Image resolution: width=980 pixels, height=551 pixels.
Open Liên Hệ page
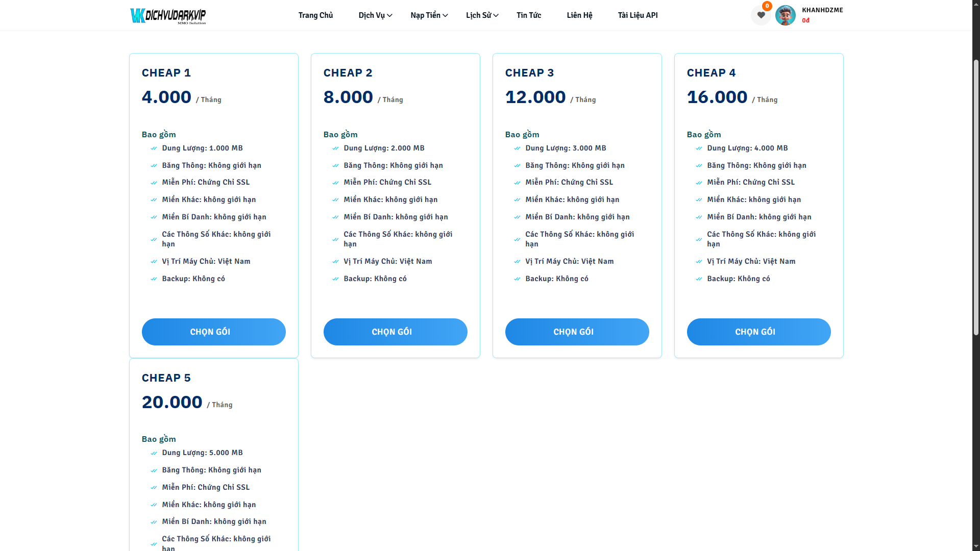pyautogui.click(x=579, y=15)
